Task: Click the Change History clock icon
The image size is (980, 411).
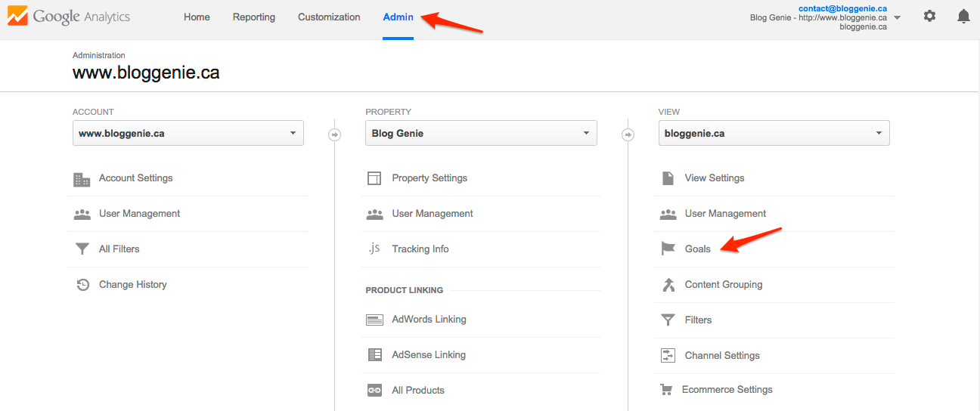Action: pyautogui.click(x=82, y=285)
